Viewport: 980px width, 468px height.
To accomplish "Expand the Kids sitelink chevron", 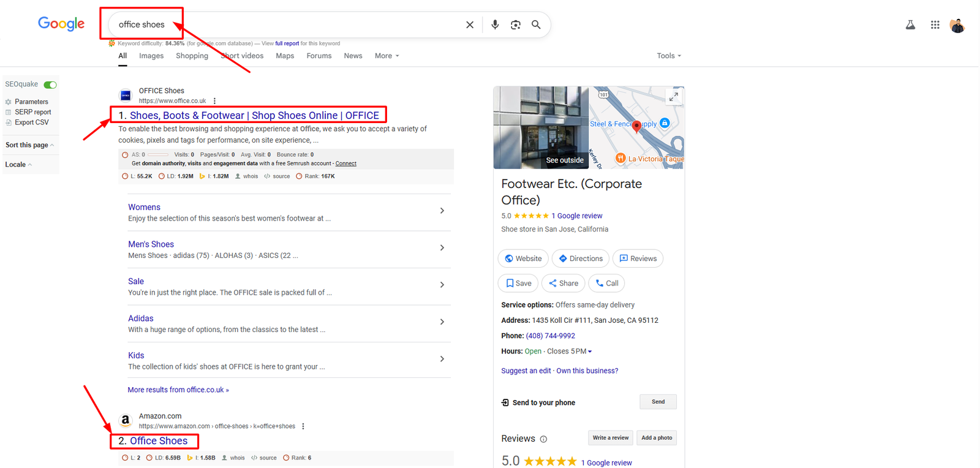I will click(442, 359).
